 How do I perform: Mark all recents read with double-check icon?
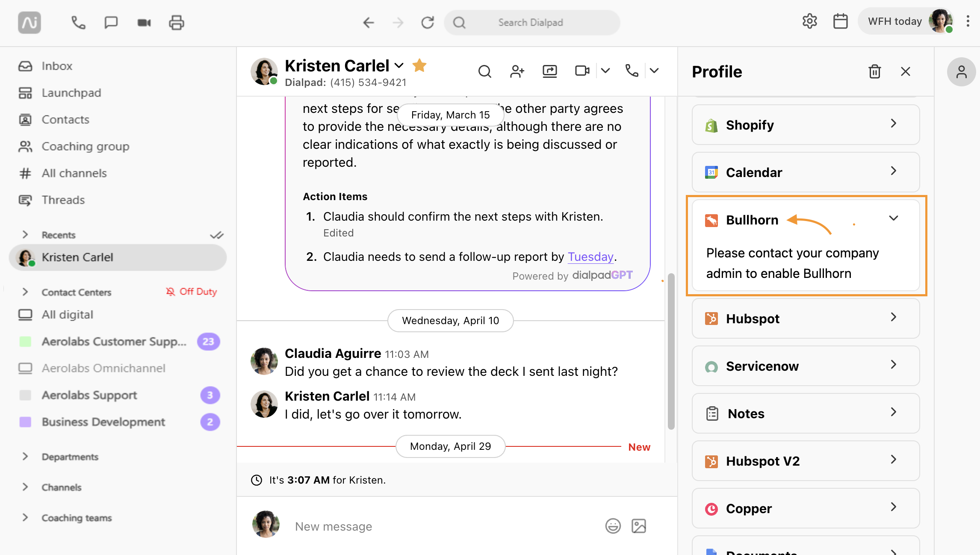(217, 235)
